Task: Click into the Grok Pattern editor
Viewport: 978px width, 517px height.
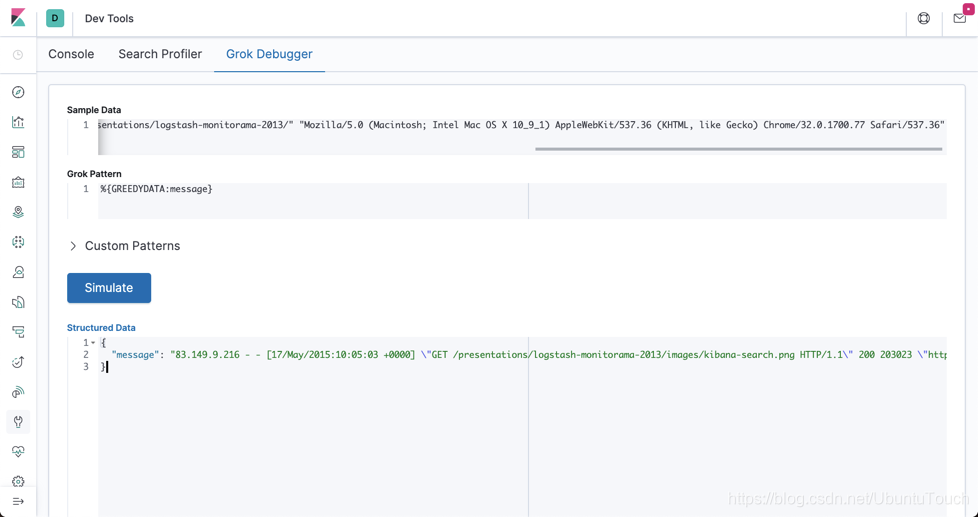Action: pos(522,201)
